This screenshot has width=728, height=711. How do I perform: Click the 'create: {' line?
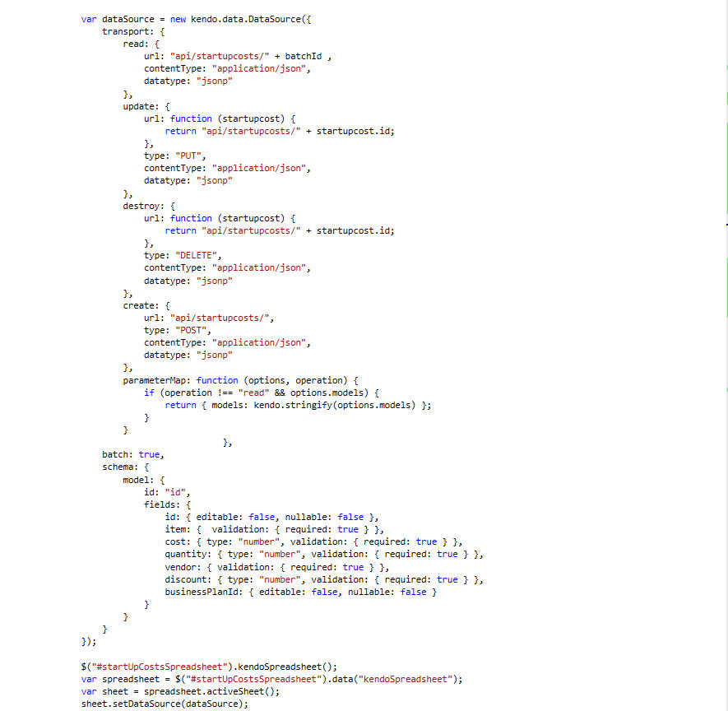pos(146,305)
